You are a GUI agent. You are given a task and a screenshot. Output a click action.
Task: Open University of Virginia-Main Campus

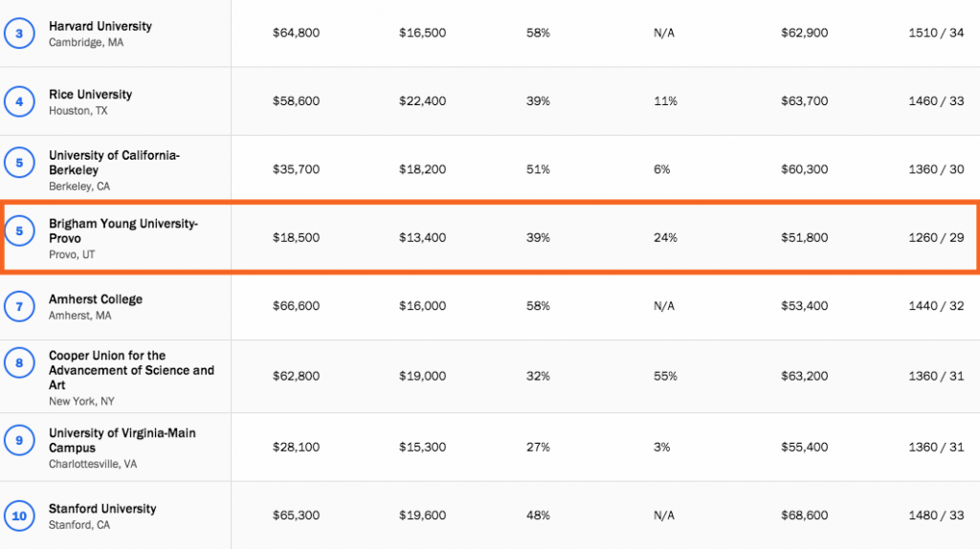[x=122, y=440]
